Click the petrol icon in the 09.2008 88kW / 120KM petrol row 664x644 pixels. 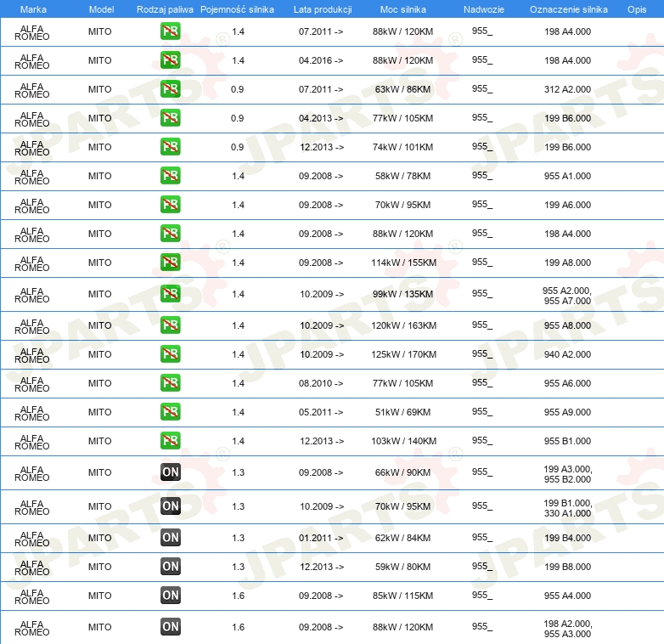point(170,233)
